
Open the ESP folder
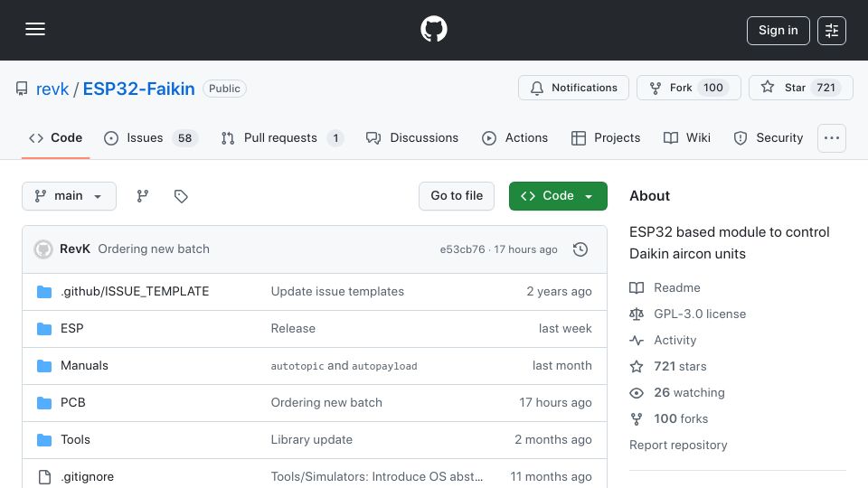[x=72, y=329]
